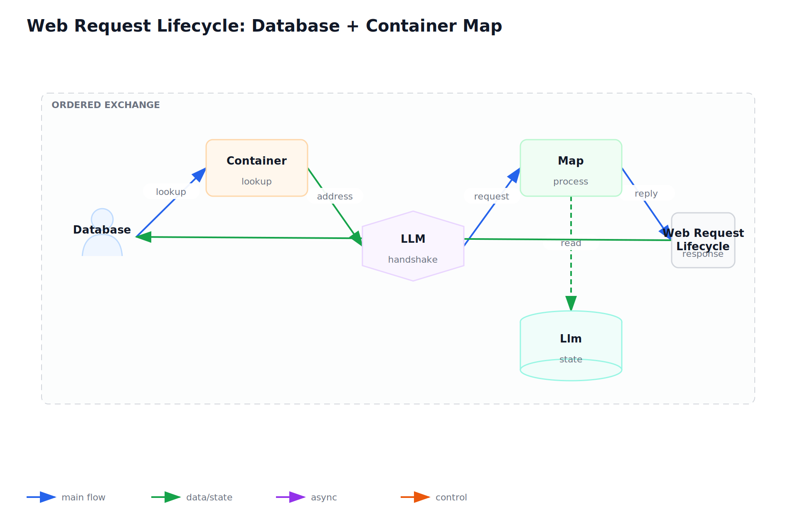Select the 'read' dashed edge label
Screen dimensions: 798x532
click(571, 243)
